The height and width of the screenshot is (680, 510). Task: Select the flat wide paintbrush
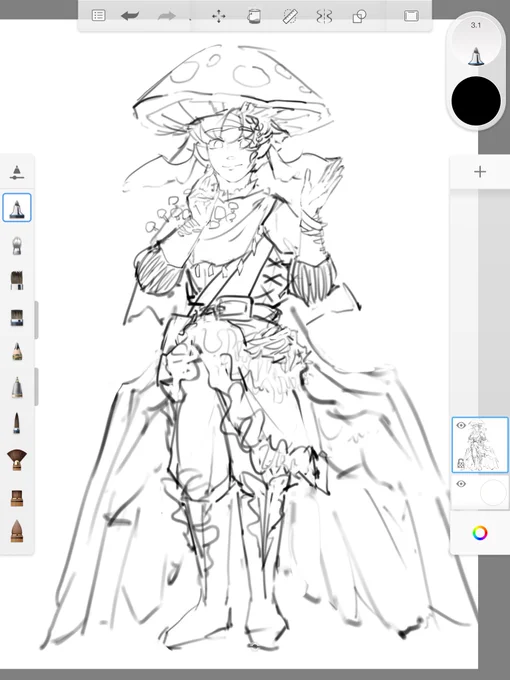click(16, 317)
